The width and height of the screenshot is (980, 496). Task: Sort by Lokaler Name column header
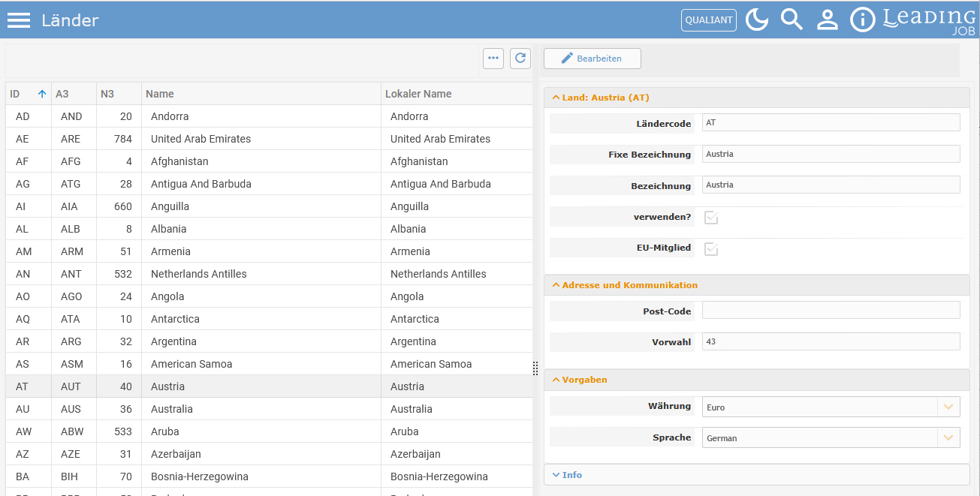click(x=457, y=94)
